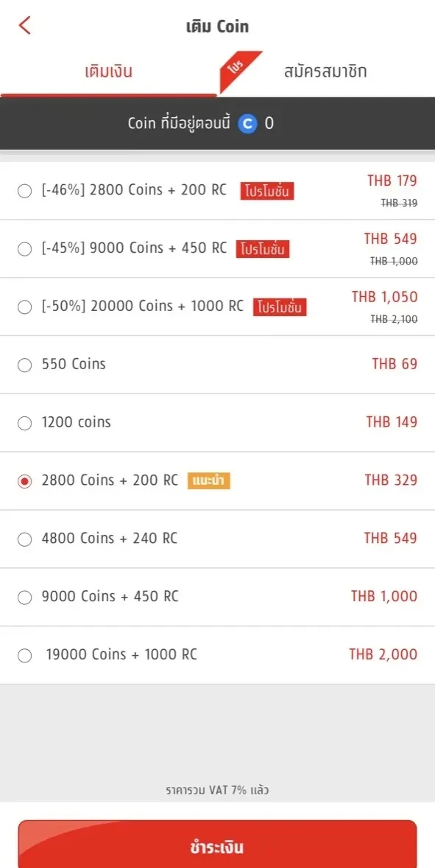Tap the โปรโมชั่น badge on 9000 Coins promo
Image resolution: width=435 pixels, height=868 pixels.
[x=263, y=249]
